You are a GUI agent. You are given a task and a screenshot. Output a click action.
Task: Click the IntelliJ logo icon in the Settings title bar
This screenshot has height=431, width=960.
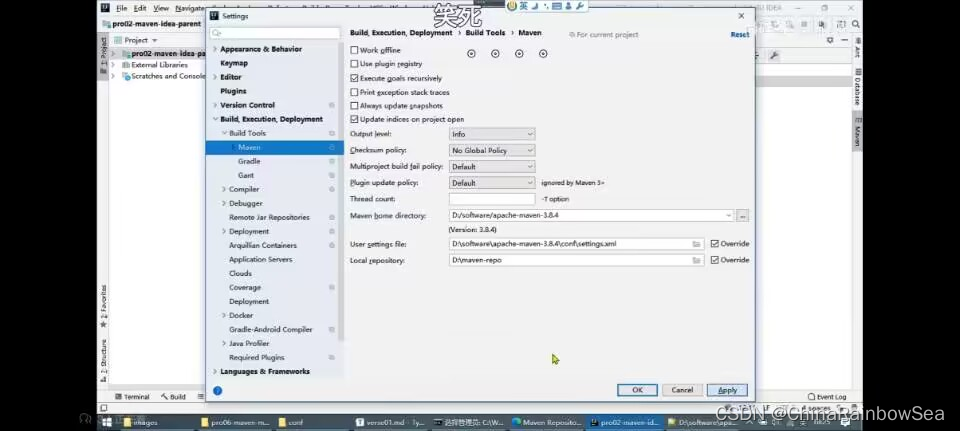click(x=214, y=16)
